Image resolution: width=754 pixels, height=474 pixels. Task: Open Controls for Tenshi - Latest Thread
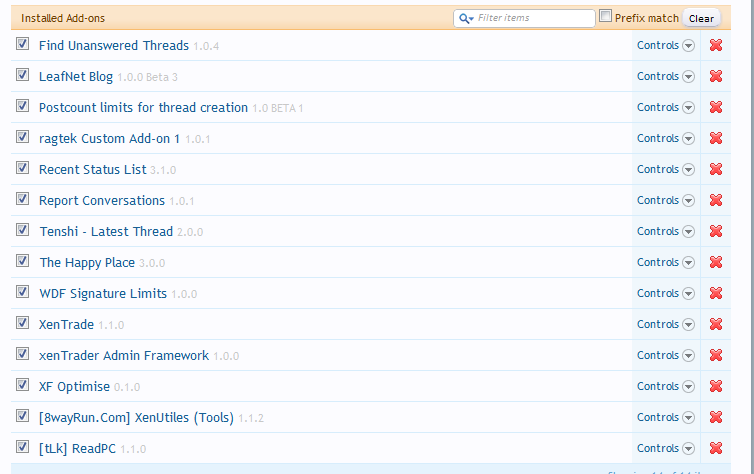click(666, 231)
